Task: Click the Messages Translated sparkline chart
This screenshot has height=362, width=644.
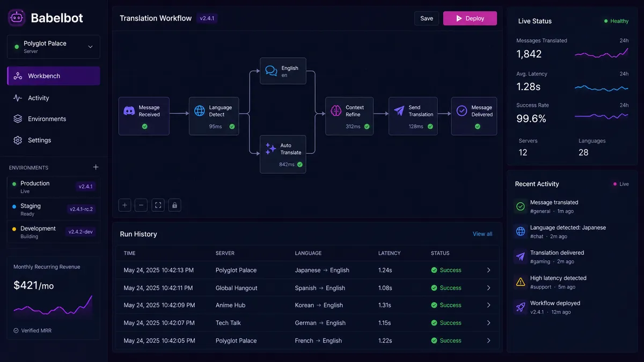Action: coord(602,53)
